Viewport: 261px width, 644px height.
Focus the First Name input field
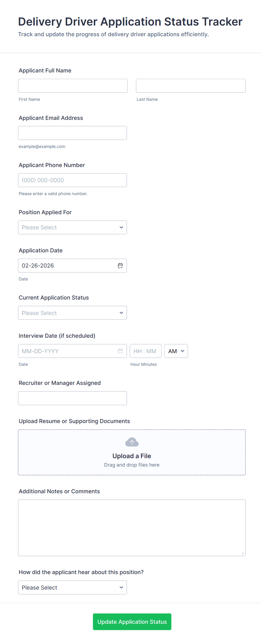(x=73, y=86)
